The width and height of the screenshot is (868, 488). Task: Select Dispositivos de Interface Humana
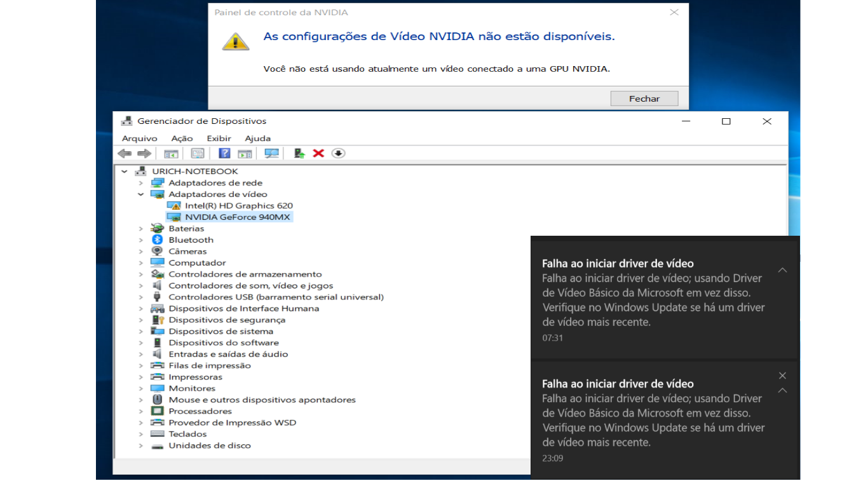pyautogui.click(x=244, y=308)
